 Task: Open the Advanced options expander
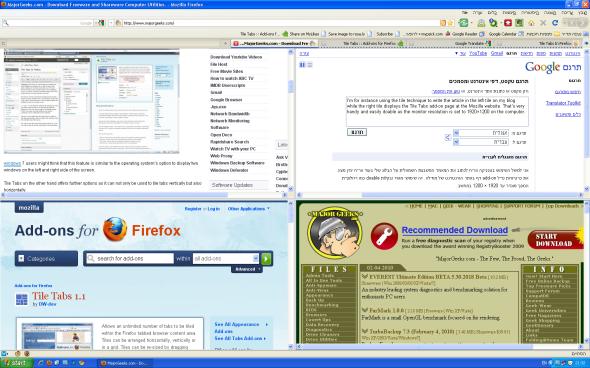pos(246,269)
